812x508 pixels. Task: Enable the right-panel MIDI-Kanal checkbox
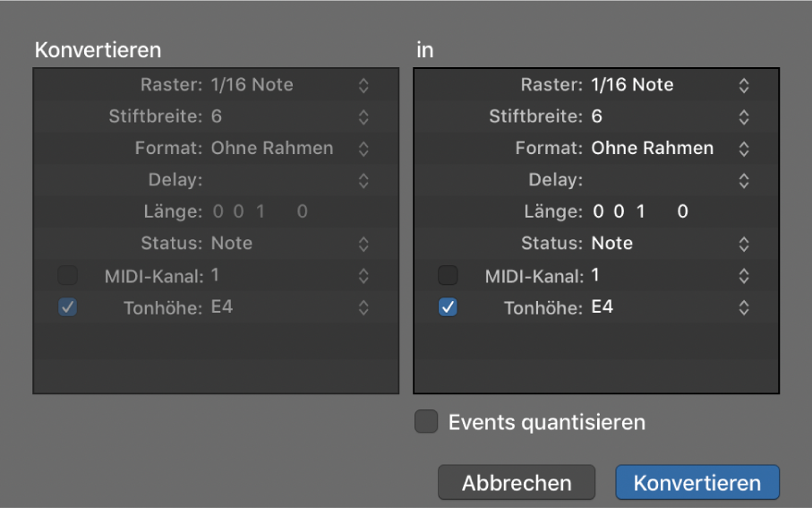pyautogui.click(x=449, y=276)
